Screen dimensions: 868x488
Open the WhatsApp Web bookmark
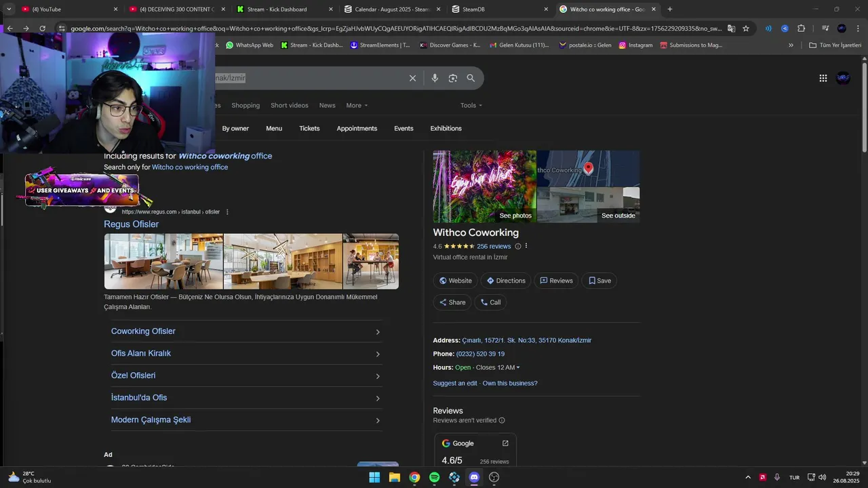tap(250, 45)
